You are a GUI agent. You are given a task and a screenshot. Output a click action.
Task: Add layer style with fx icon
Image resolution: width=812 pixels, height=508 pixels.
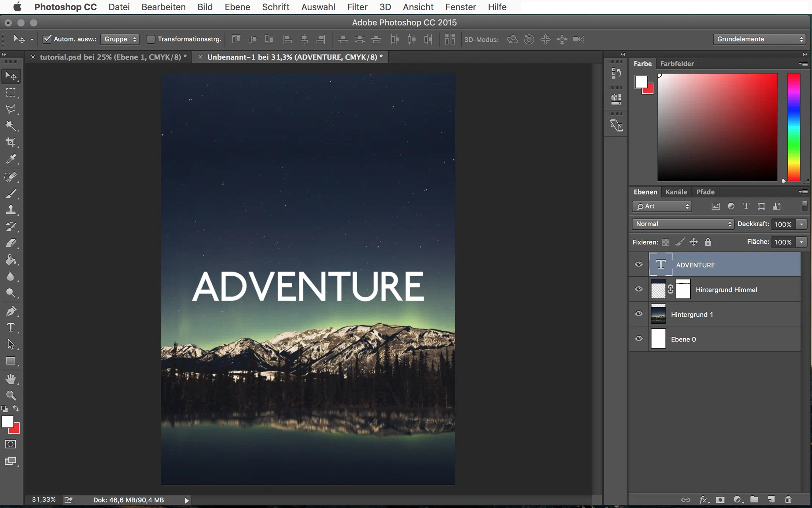(x=703, y=500)
